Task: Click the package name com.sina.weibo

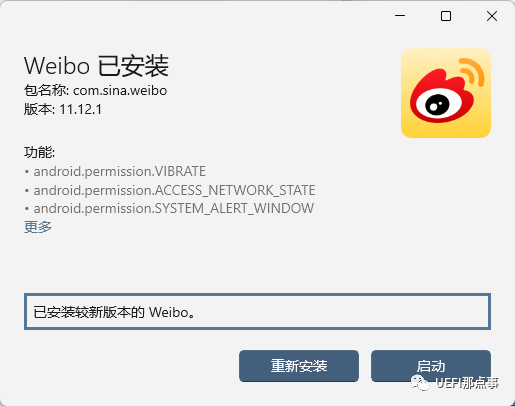Action: click(x=120, y=91)
